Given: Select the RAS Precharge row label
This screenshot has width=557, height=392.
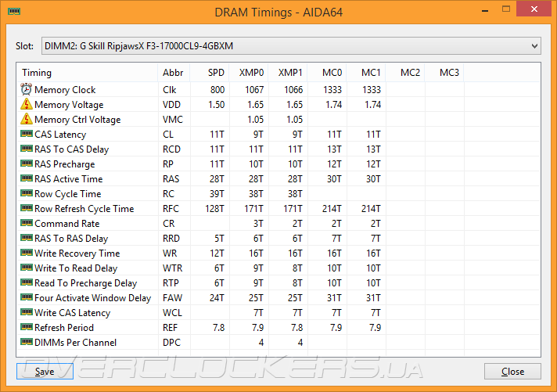Looking at the screenshot, I should coord(65,164).
